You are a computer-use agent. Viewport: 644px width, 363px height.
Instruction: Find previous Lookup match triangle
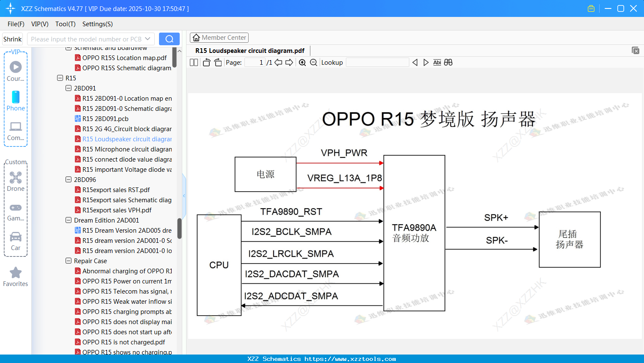[x=415, y=63]
